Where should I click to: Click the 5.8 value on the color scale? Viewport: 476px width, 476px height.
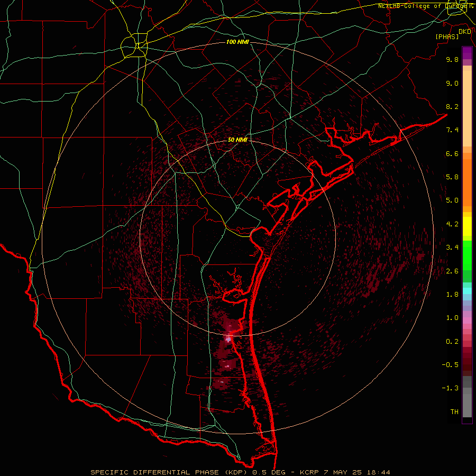coord(452,177)
